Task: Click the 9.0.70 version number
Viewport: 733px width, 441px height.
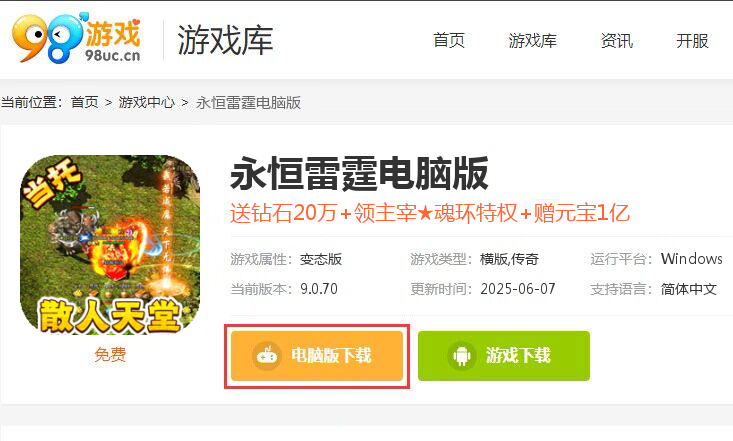Action: click(319, 289)
